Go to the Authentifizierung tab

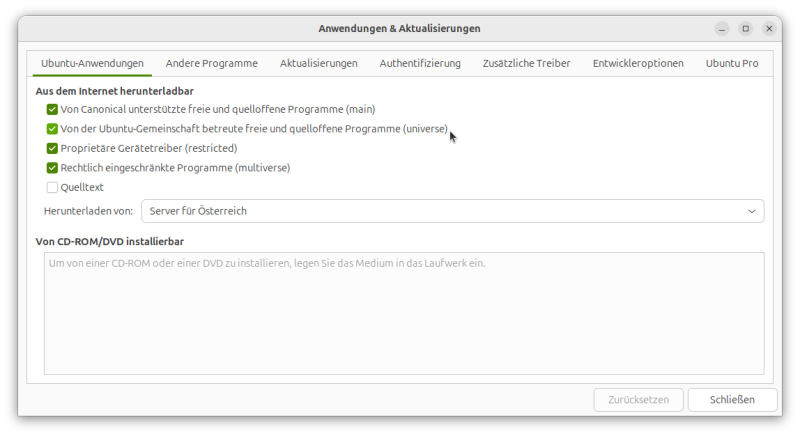[420, 63]
